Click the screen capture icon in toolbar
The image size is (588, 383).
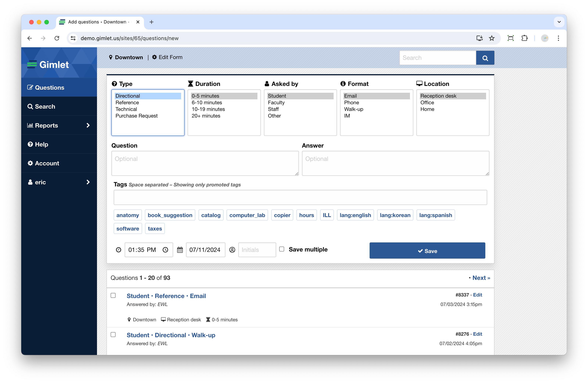(510, 38)
